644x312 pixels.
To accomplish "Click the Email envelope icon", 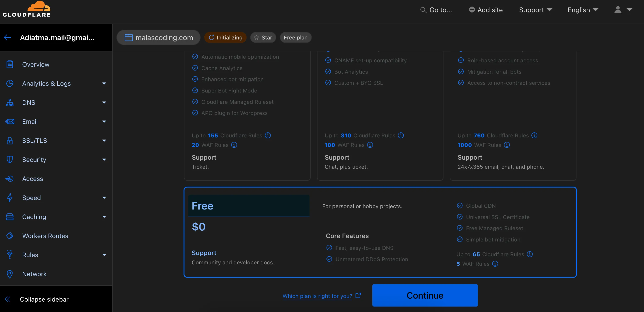I will [x=10, y=122].
